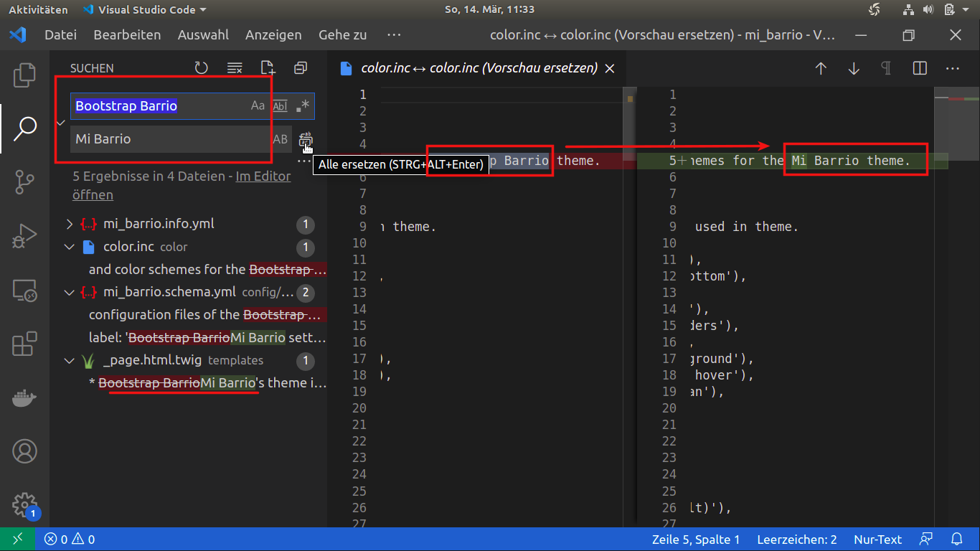The image size is (980, 551).
Task: Click the diff overview ruler
Action: pyautogui.click(x=957, y=309)
